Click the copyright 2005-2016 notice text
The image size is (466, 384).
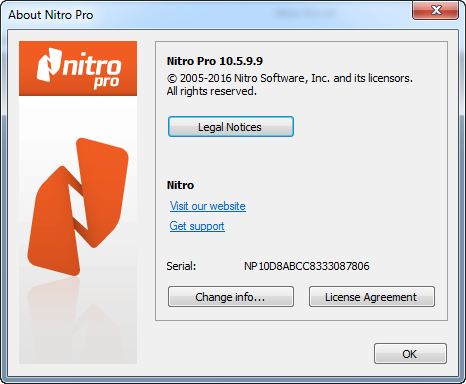pos(290,78)
